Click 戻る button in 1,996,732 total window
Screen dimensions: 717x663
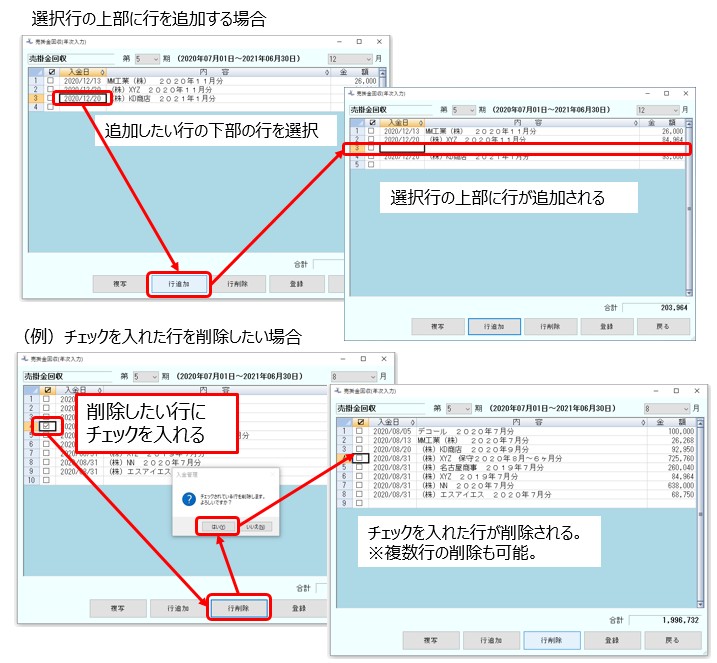(x=672, y=641)
